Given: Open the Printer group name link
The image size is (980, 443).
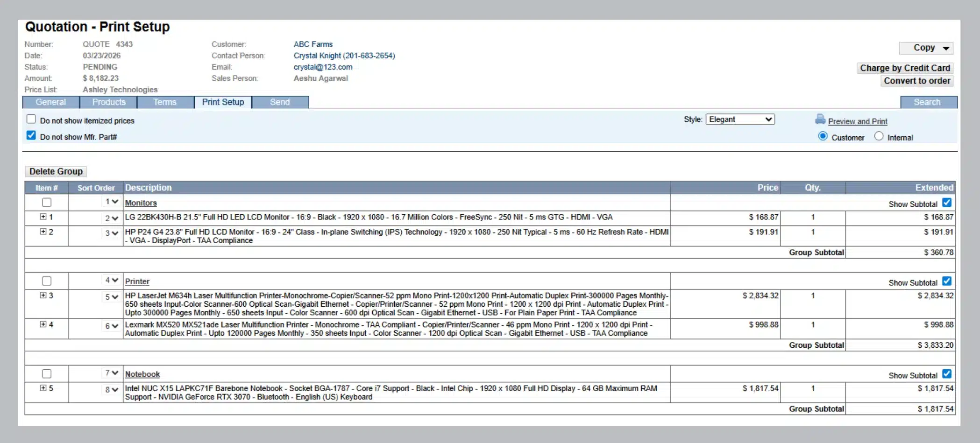Looking at the screenshot, I should click(137, 281).
